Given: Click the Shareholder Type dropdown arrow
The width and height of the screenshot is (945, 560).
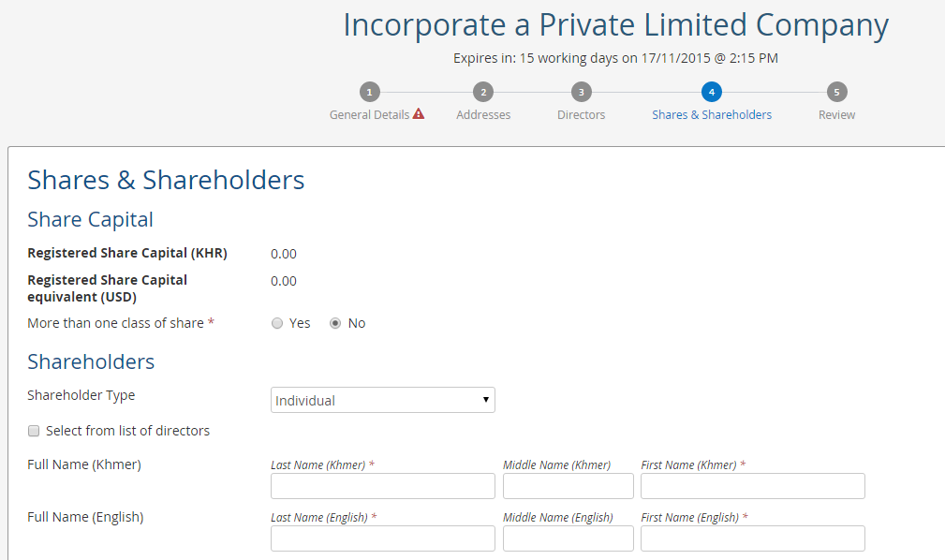Looking at the screenshot, I should pos(486,400).
